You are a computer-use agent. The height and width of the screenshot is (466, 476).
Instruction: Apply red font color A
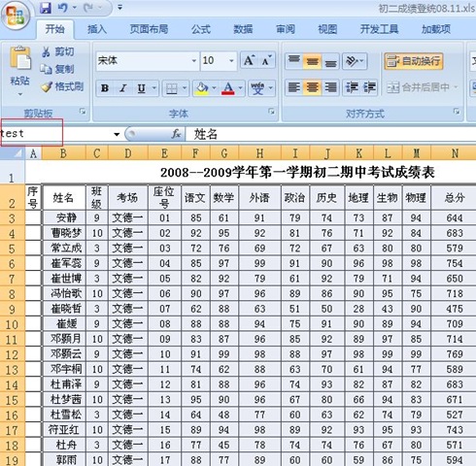(x=228, y=88)
